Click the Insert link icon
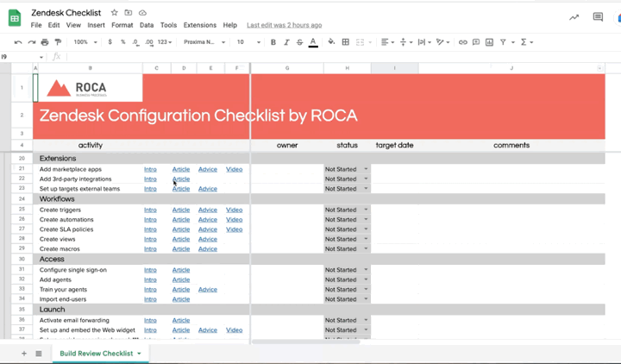The width and height of the screenshot is (621, 364). click(462, 42)
